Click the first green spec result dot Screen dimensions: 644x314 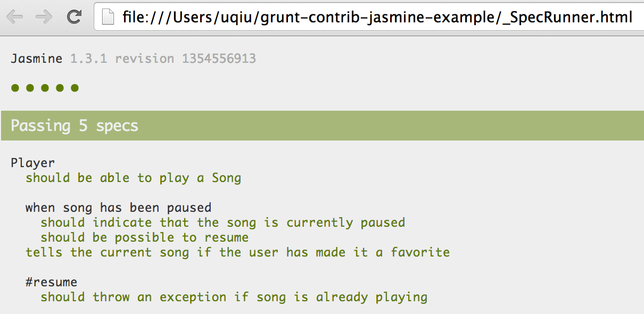[15, 88]
